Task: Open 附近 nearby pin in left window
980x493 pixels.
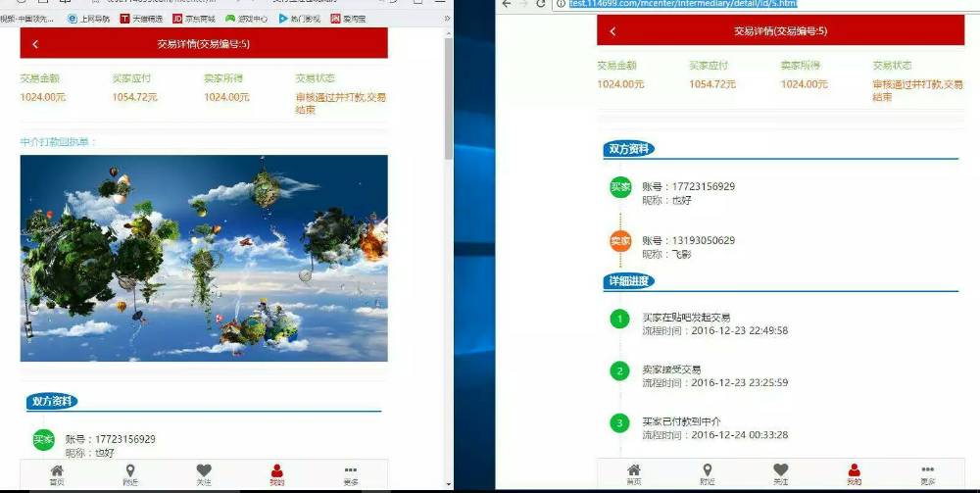Action: pyautogui.click(x=130, y=475)
